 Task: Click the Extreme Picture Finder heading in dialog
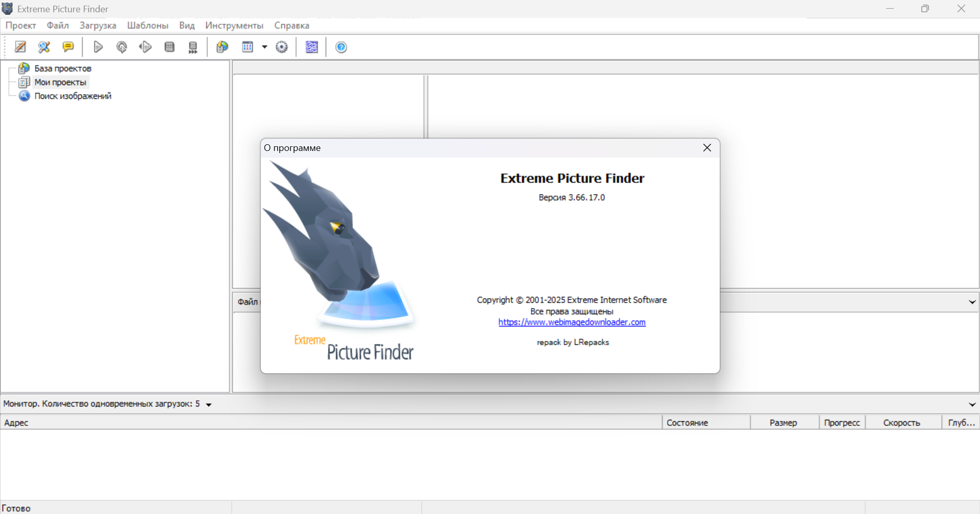click(572, 178)
